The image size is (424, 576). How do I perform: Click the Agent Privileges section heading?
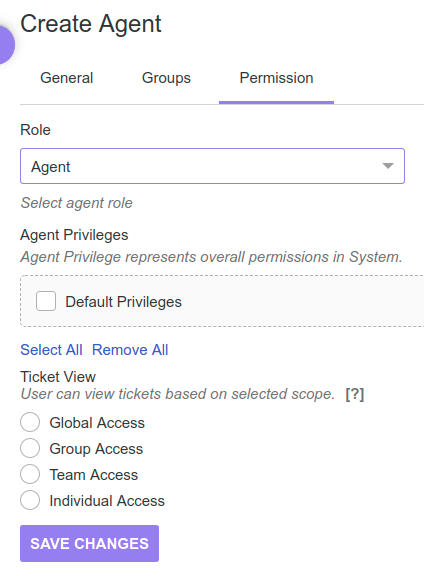74,235
